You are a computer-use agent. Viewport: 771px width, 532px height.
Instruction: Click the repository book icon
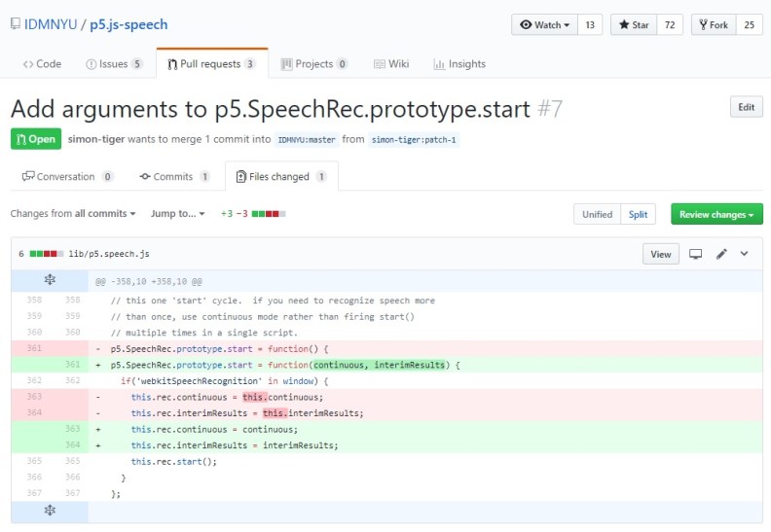click(x=16, y=23)
